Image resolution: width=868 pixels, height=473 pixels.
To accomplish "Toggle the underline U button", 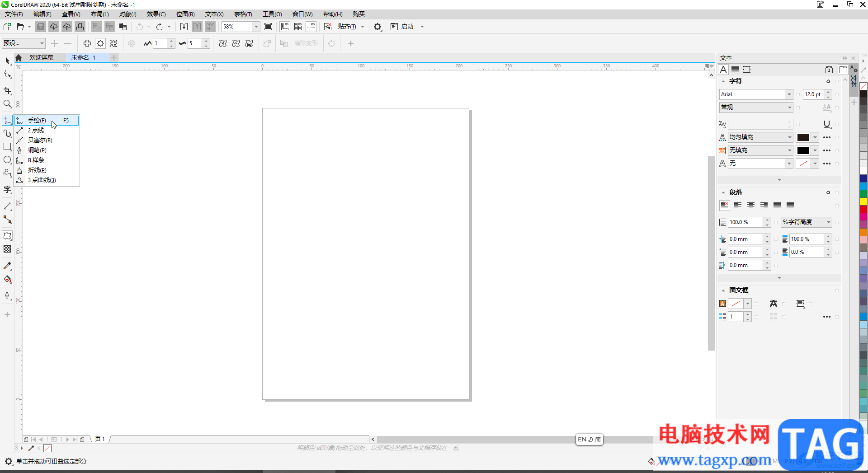I will point(827,124).
